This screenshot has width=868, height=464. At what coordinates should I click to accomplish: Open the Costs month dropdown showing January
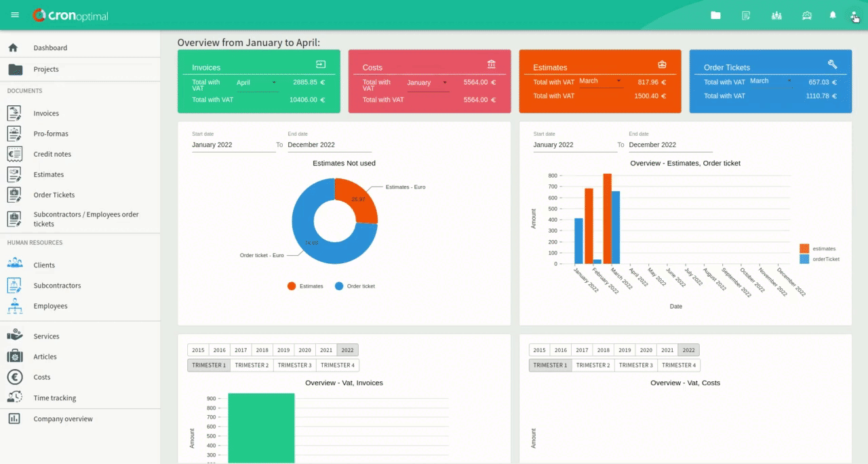[427, 83]
